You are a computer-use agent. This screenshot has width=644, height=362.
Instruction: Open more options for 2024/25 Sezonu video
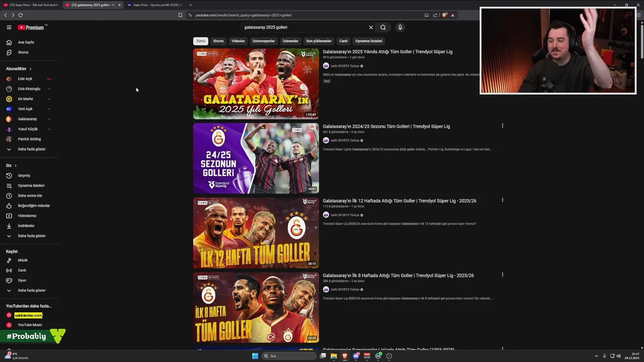(x=502, y=126)
